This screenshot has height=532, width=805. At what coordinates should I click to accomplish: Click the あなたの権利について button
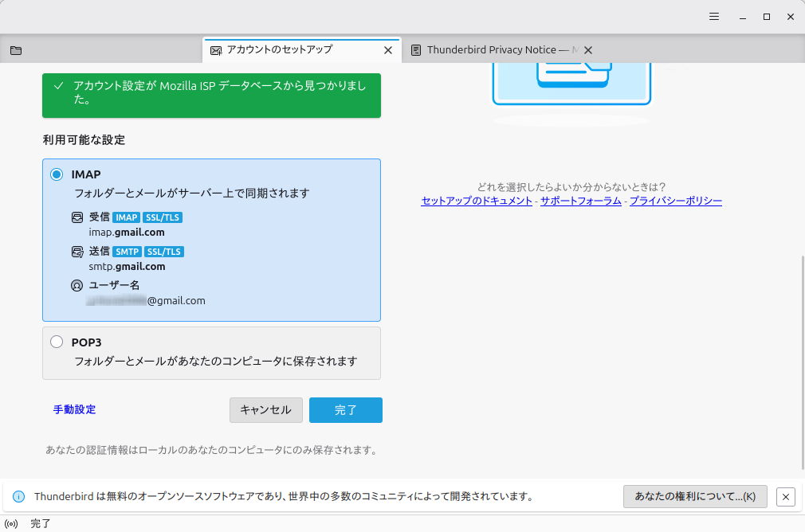point(695,496)
